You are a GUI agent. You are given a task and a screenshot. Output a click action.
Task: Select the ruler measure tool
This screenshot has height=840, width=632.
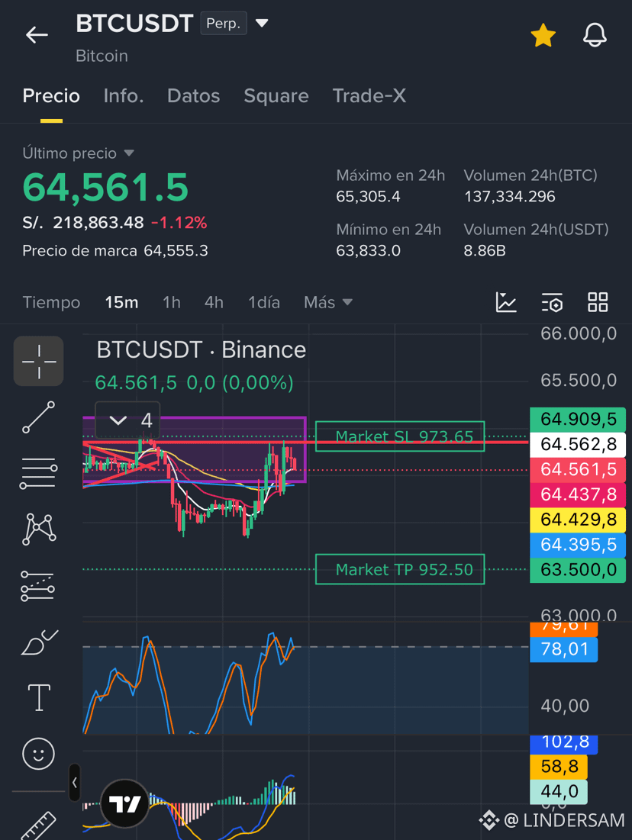[x=39, y=826]
